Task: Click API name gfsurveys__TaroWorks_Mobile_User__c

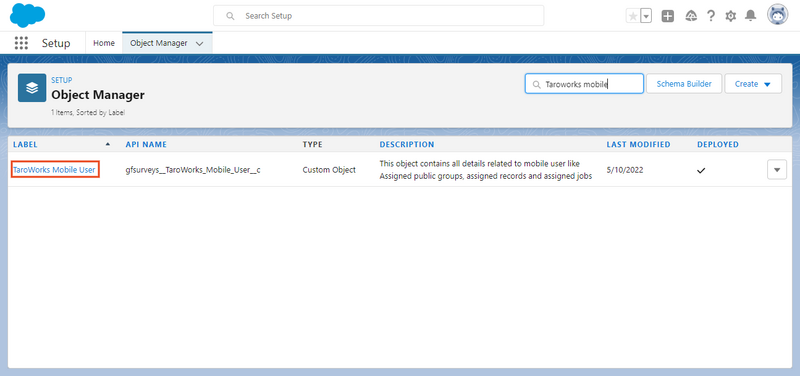Action: tap(193, 170)
